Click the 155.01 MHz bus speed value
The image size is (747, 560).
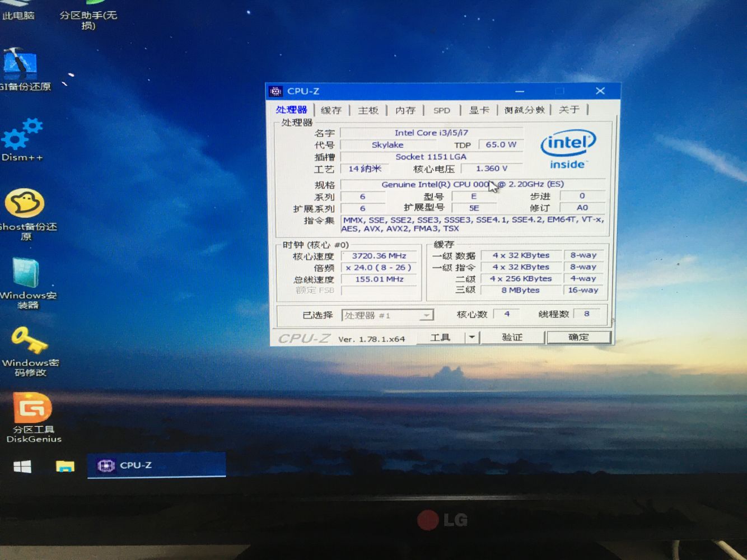click(x=379, y=279)
